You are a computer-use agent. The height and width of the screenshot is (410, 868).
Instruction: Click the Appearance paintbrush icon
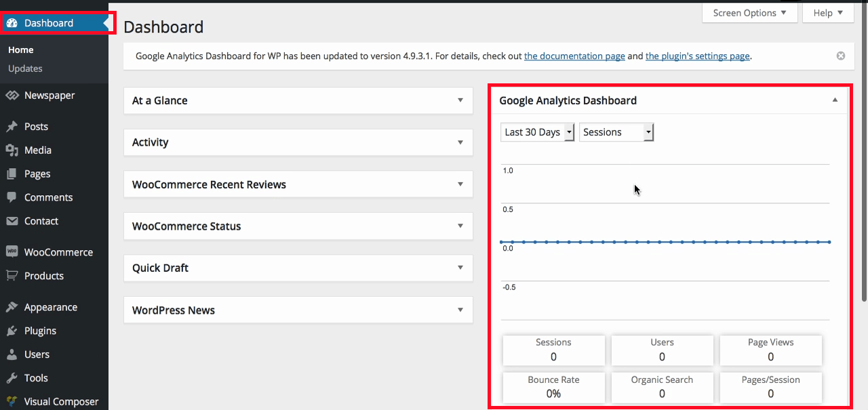12,307
